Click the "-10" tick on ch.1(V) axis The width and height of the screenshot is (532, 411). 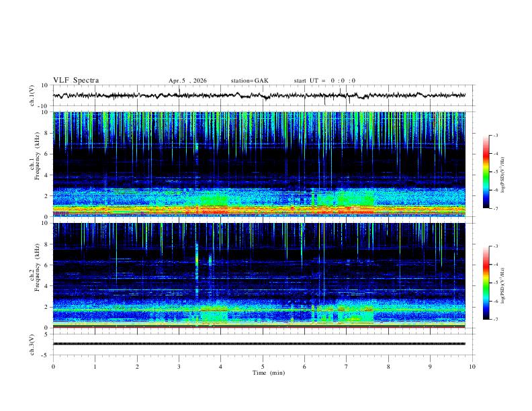pos(44,107)
